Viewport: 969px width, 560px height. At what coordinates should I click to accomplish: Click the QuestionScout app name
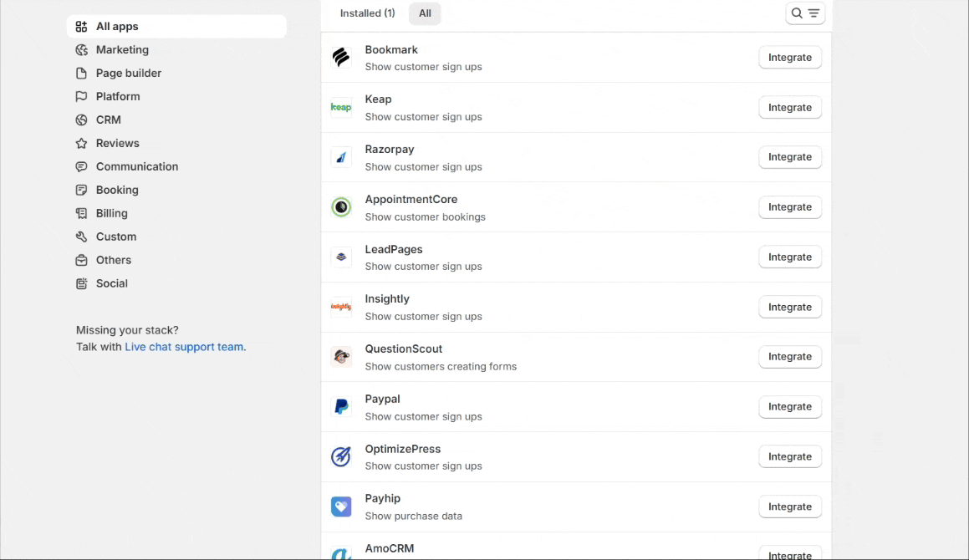(404, 349)
